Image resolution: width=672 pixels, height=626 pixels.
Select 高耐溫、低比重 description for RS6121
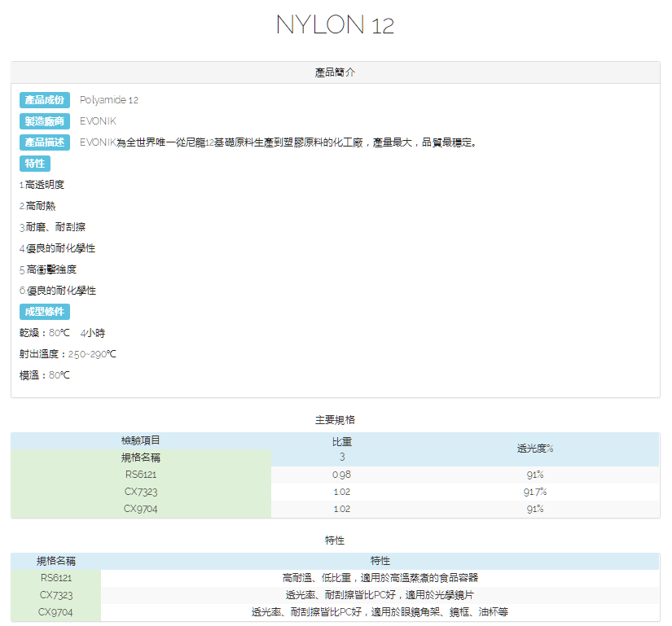coord(380,578)
